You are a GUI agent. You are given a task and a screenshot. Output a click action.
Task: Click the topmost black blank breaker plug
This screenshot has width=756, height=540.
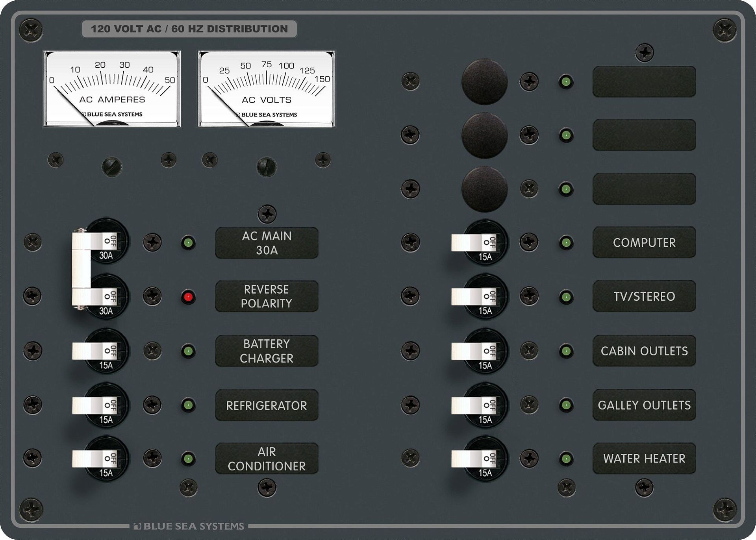click(484, 81)
